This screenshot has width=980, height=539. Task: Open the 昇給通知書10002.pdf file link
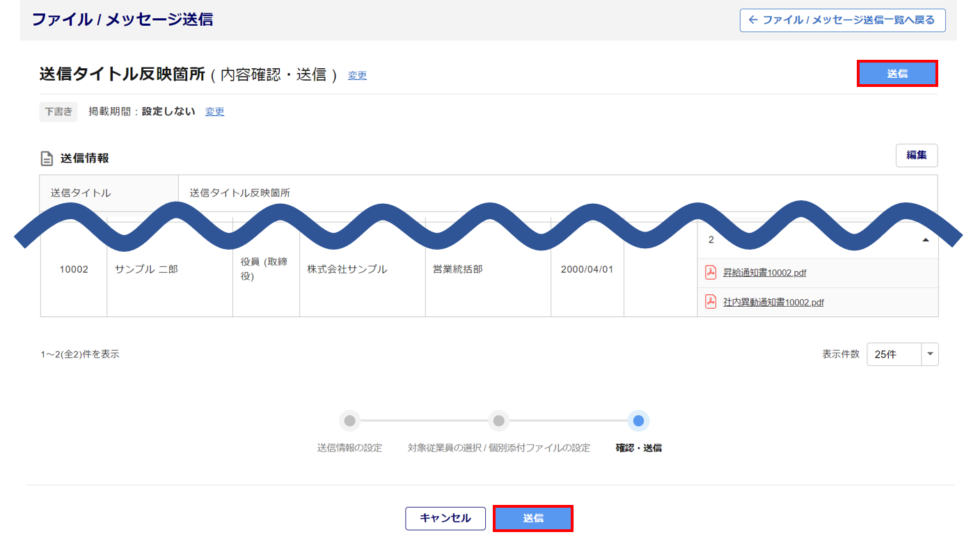pyautogui.click(x=764, y=273)
